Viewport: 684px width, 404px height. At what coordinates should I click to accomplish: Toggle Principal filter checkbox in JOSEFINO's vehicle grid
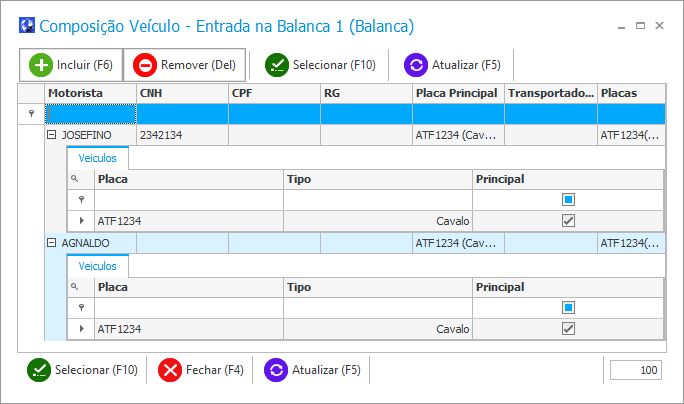pos(568,200)
